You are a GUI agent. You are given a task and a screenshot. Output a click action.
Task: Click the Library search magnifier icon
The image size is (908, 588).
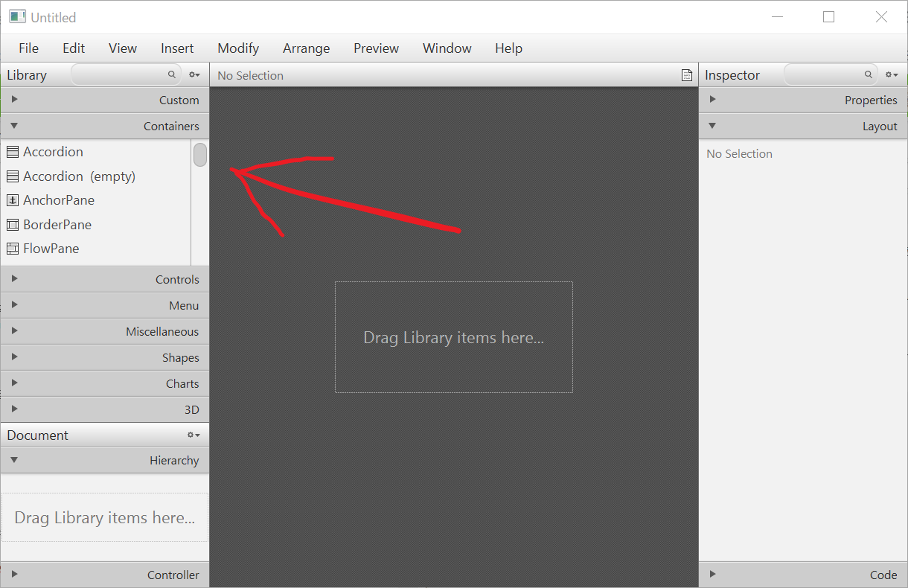(x=171, y=74)
